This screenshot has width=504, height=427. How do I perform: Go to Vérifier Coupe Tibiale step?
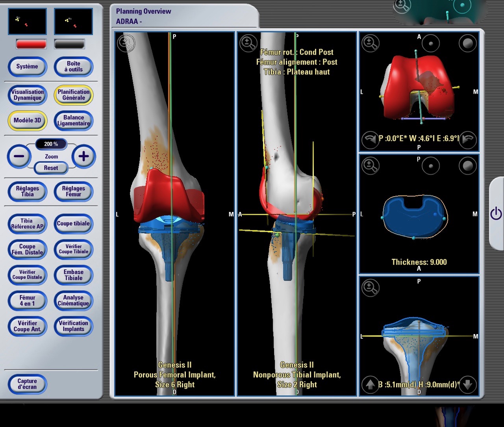(74, 249)
